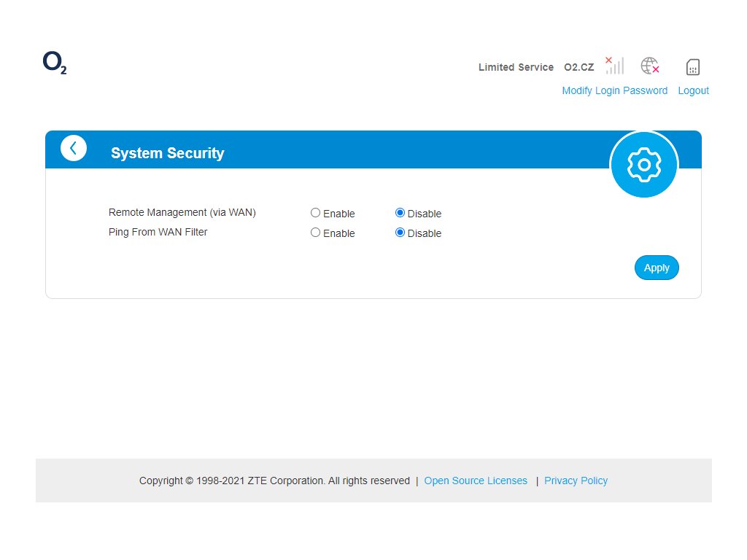Image resolution: width=747 pixels, height=560 pixels.
Task: Click the signal strength bars icon
Action: point(614,66)
